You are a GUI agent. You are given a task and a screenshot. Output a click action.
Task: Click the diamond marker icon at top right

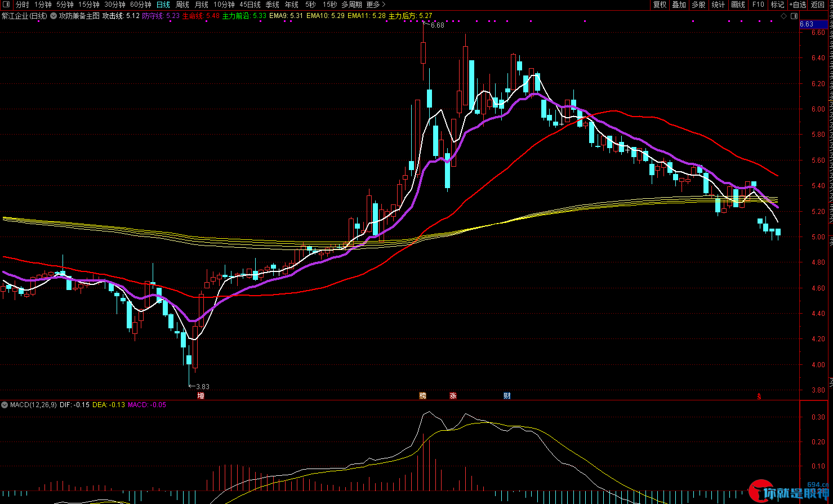(784, 16)
